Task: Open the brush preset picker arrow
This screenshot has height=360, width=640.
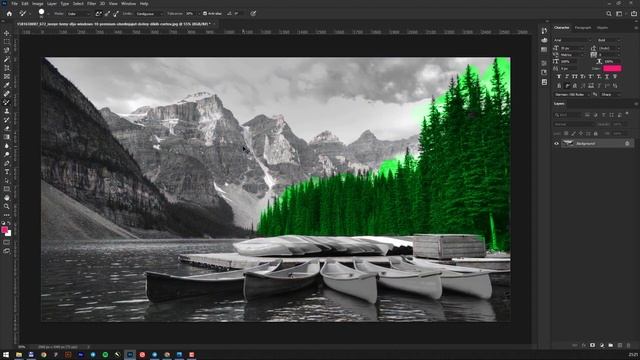Action: click(x=48, y=14)
